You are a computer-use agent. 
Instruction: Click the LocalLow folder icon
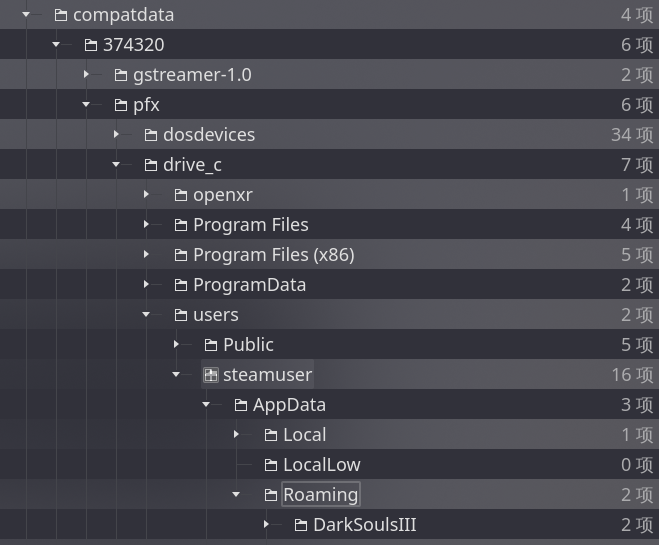coord(271,465)
